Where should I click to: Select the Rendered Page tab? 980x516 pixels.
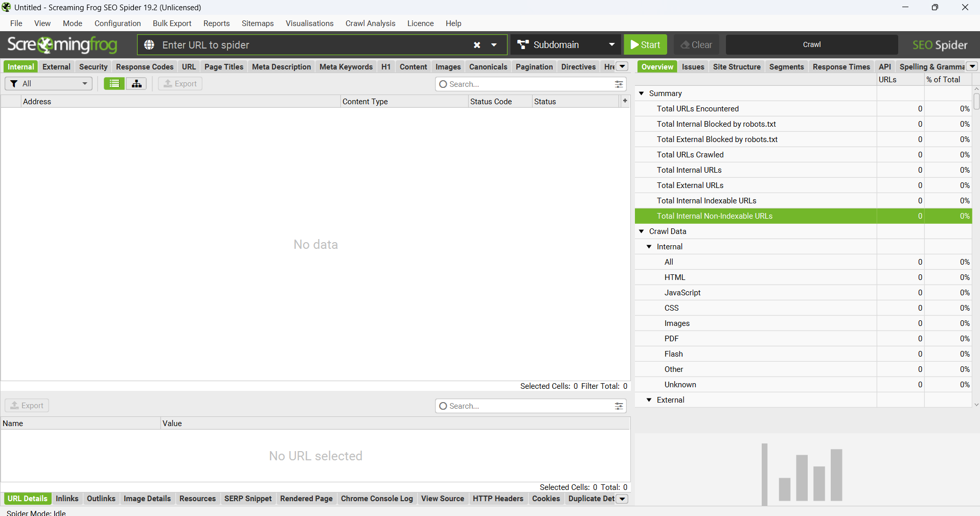click(306, 499)
